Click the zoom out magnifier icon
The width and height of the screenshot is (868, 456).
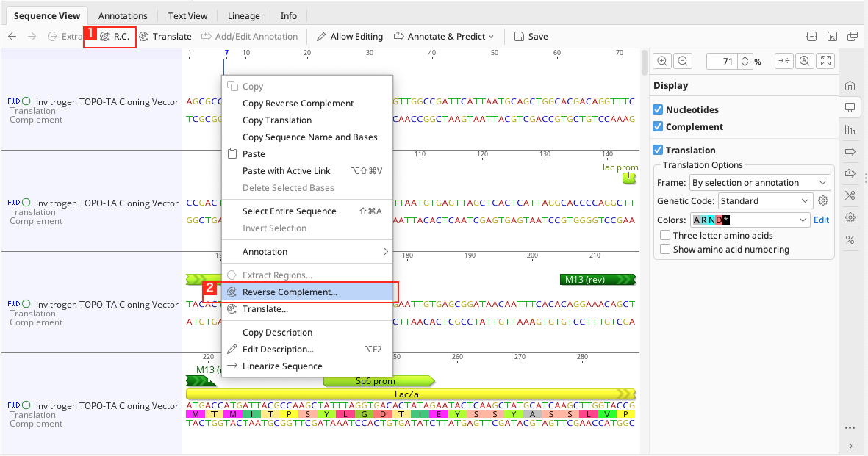[683, 62]
